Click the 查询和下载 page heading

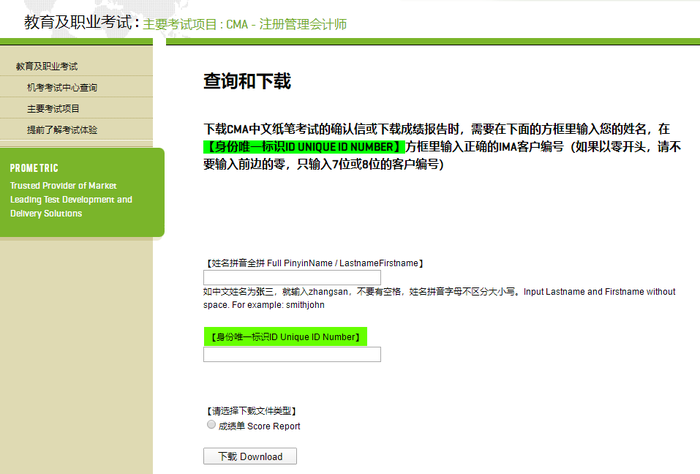tap(247, 81)
